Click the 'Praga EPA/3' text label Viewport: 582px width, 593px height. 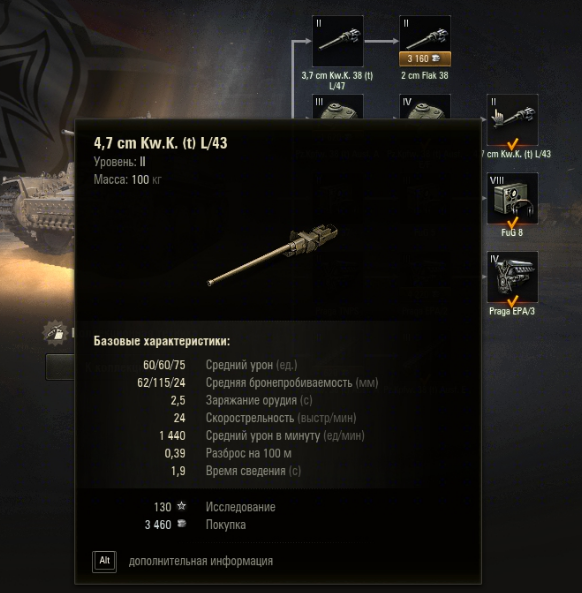pos(512,311)
